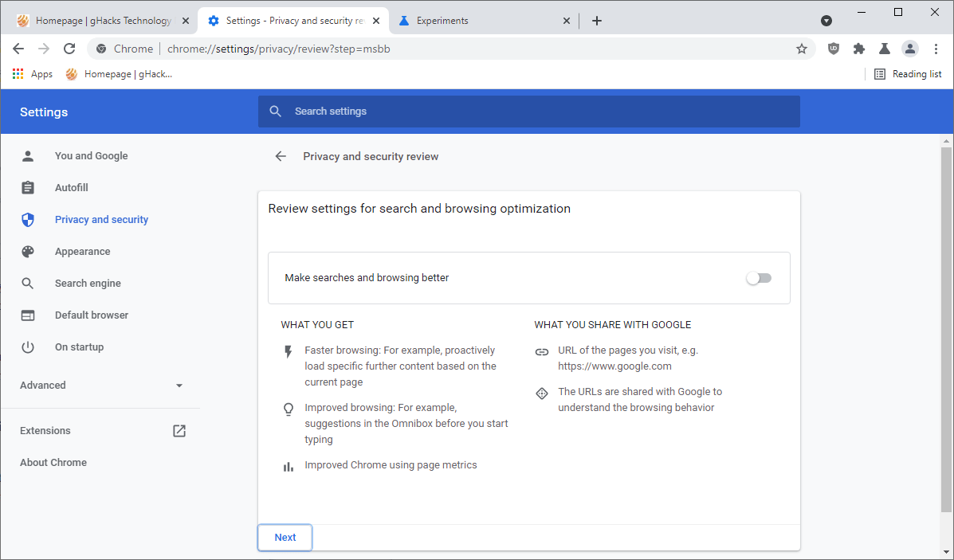954x560 pixels.
Task: Open Autofill settings
Action: point(72,188)
